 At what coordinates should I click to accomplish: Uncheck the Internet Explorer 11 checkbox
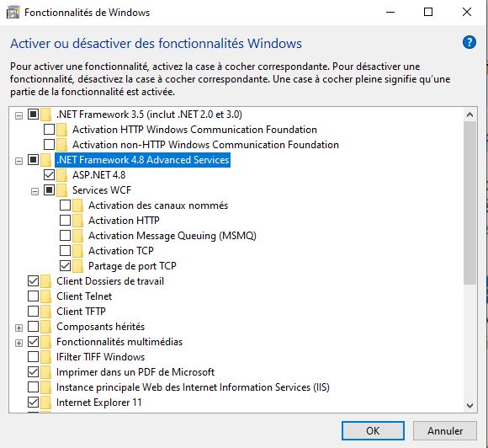click(x=34, y=403)
